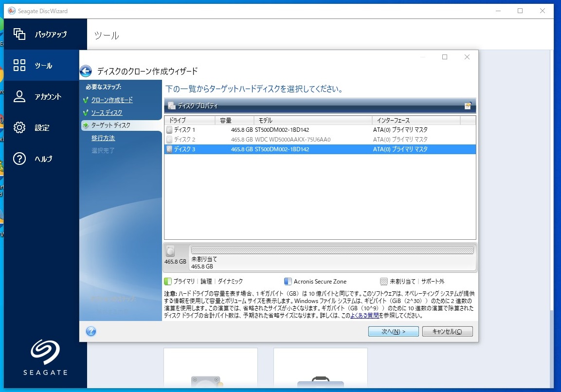Viewport: 561px width, 392px height.
Task: Select the highlighted ディスク 3 row
Action: click(x=320, y=149)
